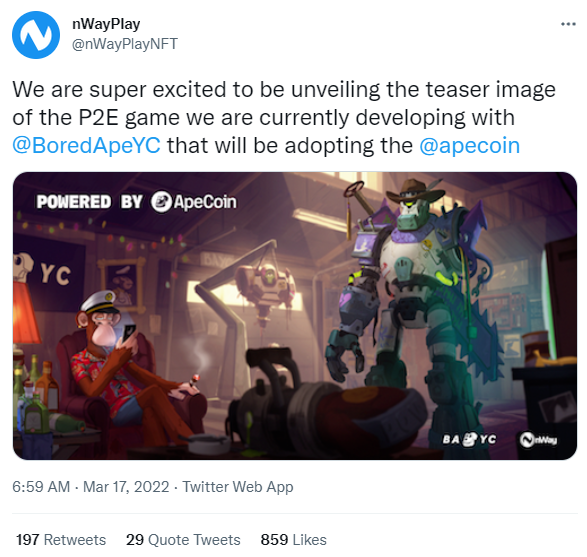Open the teaser image in full view

click(x=295, y=316)
